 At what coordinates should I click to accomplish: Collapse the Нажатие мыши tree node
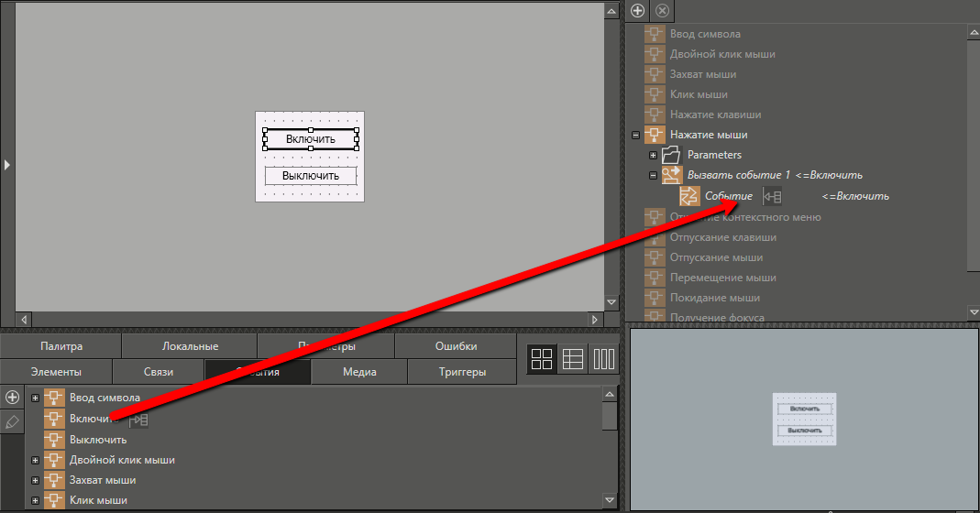pos(635,135)
